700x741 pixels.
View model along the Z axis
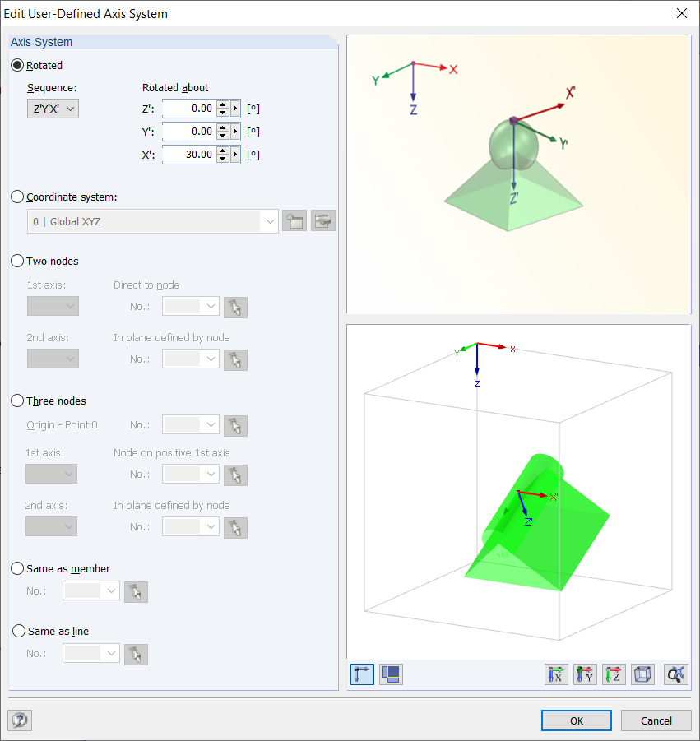coord(614,674)
